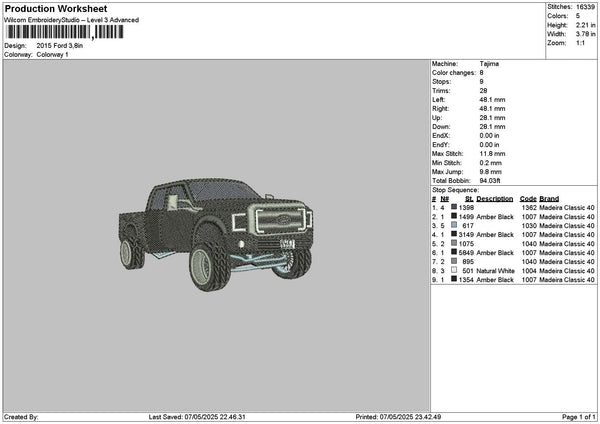Click the 'Description' column header
600x424 pixels.
(x=494, y=199)
